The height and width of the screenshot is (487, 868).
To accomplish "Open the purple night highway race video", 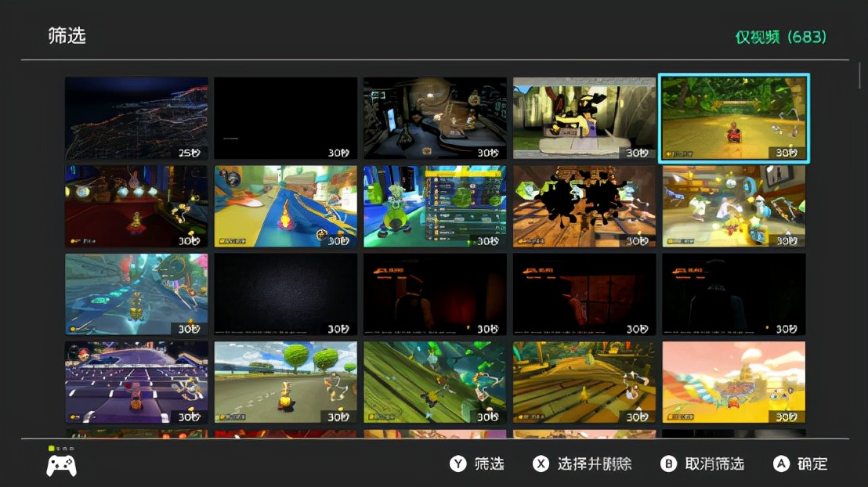I will (x=137, y=382).
